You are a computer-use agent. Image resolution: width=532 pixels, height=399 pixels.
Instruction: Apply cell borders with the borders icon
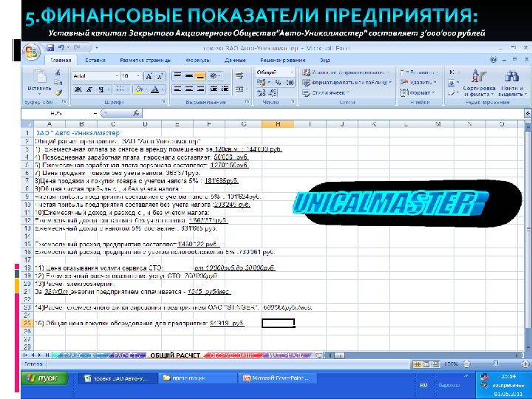(x=119, y=89)
